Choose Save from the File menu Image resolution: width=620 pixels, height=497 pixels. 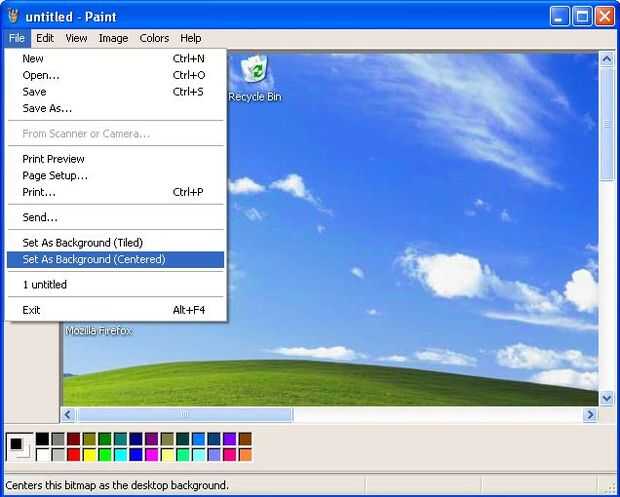click(115, 92)
